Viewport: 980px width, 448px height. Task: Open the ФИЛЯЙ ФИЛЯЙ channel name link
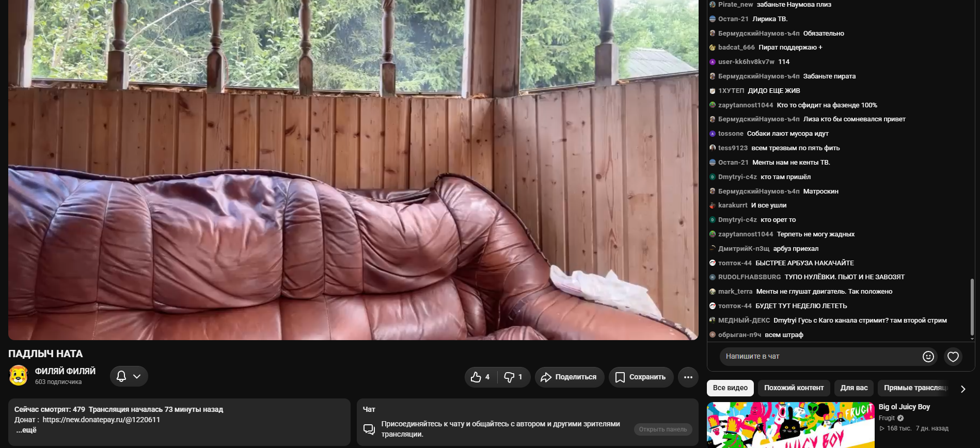(65, 371)
